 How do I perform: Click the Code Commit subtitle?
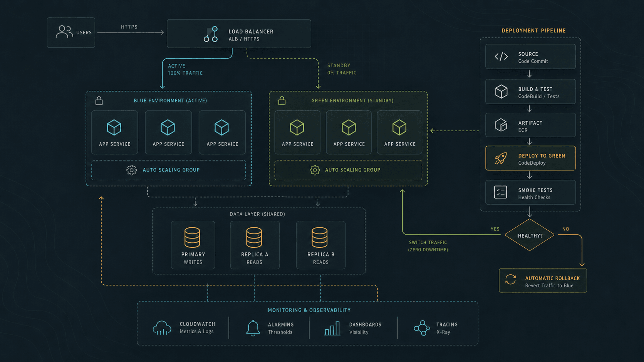[x=533, y=61]
